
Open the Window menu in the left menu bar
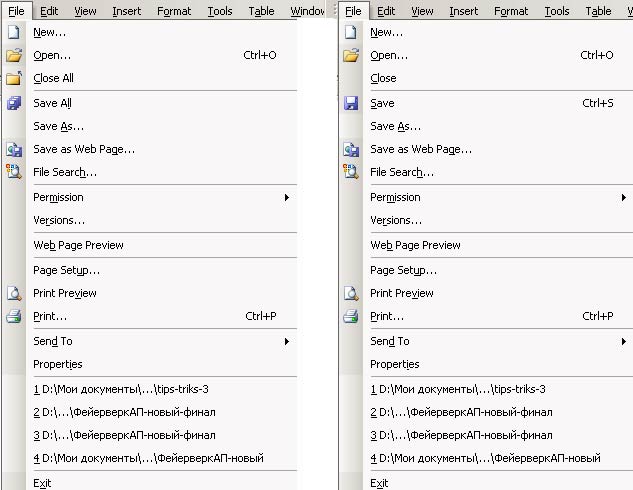coord(308,11)
